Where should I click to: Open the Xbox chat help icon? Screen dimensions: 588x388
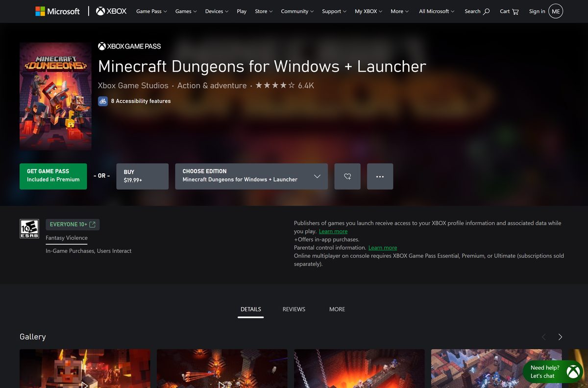573,372
